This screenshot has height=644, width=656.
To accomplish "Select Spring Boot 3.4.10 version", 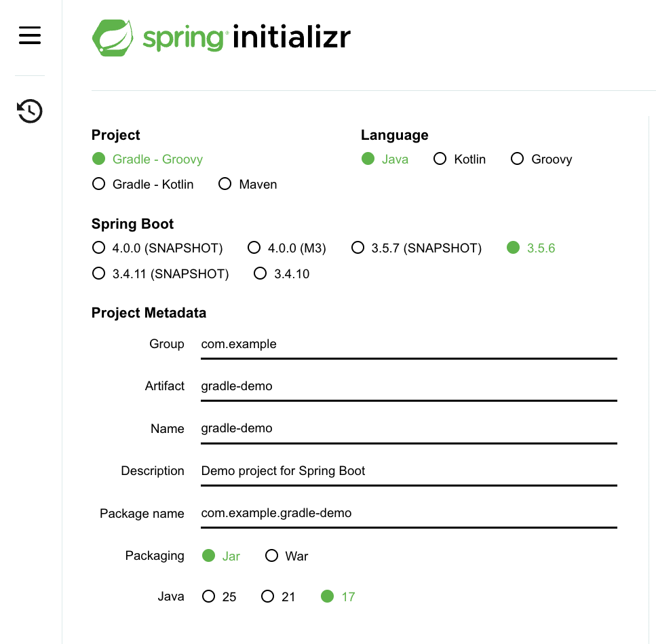I will [282, 273].
